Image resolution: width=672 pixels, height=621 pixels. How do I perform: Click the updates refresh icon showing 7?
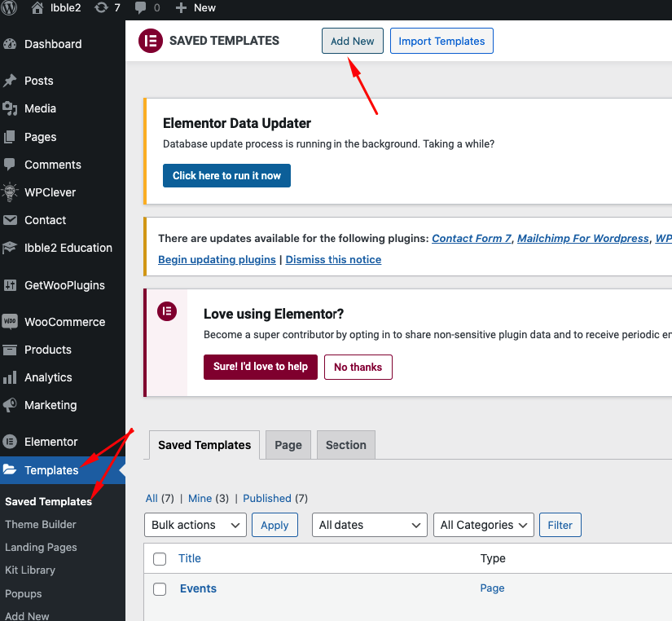[101, 7]
